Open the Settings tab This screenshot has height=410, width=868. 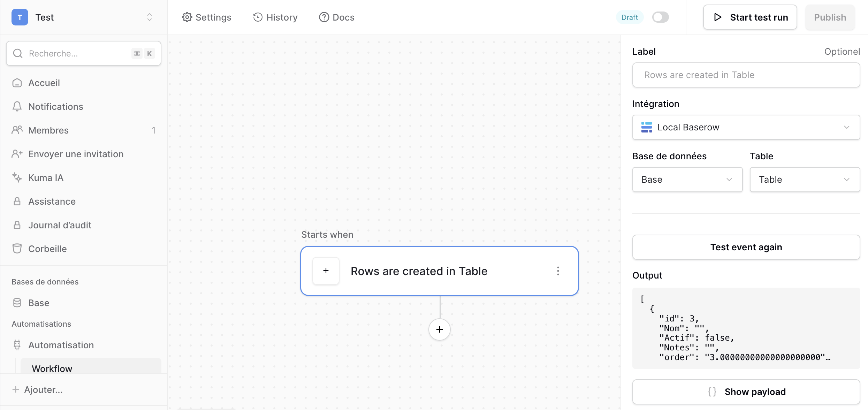[x=207, y=17]
